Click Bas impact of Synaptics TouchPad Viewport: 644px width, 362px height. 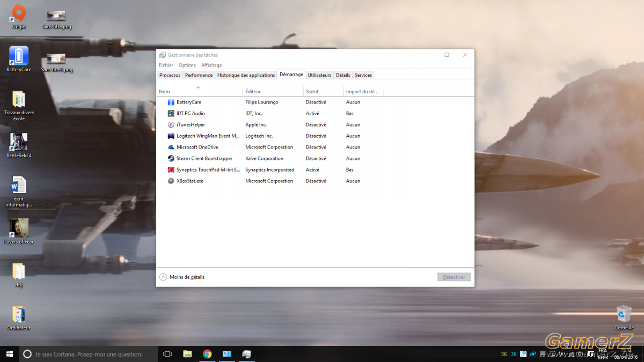click(350, 169)
